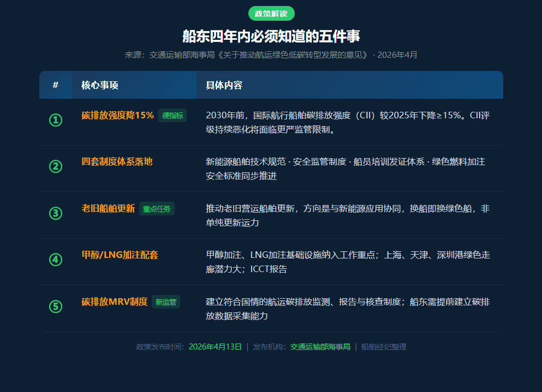Click 交通运输部海事局 in the footer
This screenshot has height=392, width=542.
click(x=320, y=347)
